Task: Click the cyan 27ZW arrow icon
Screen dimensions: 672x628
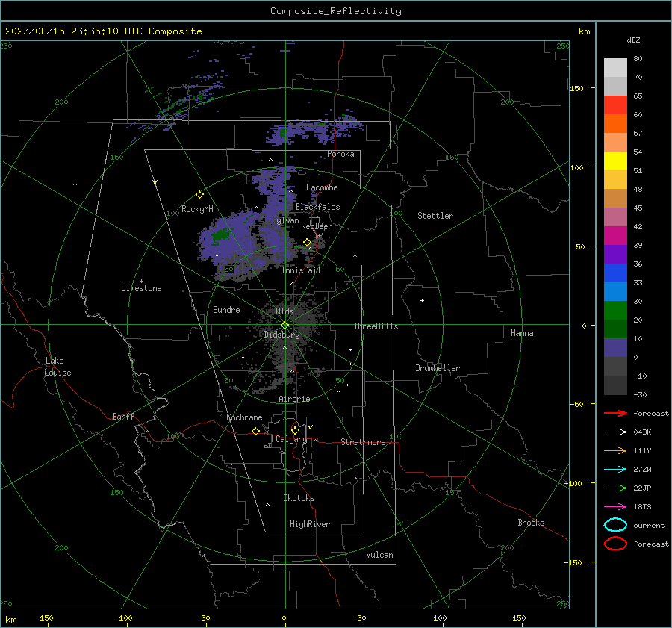Action: [615, 470]
